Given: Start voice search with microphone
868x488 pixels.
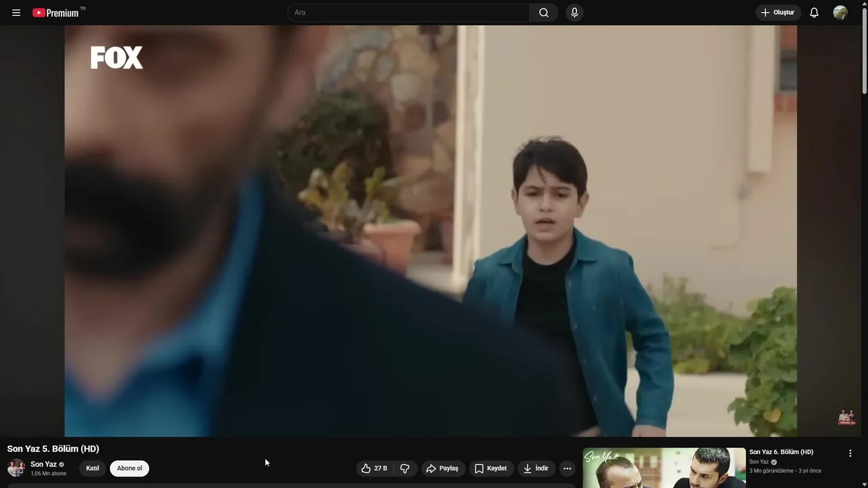Looking at the screenshot, I should [574, 13].
